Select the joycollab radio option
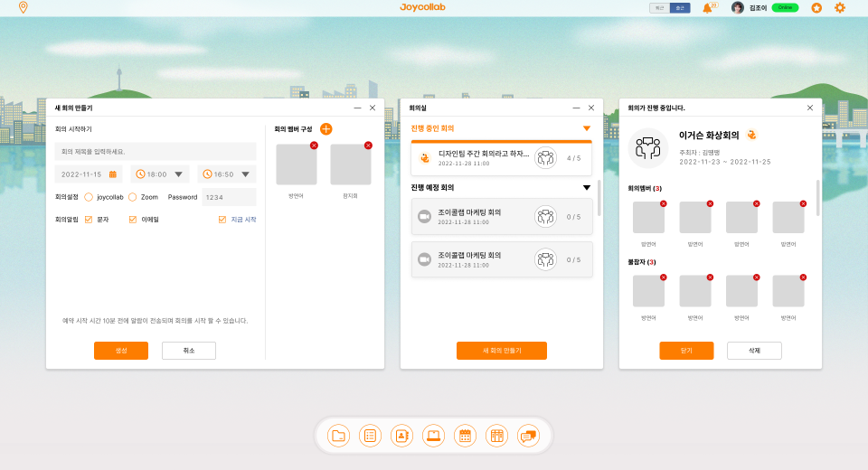Viewport: 868px width, 470px height. 89,197
